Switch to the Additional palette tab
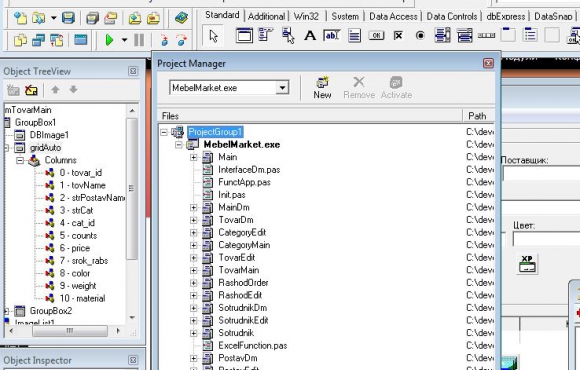 click(266, 16)
